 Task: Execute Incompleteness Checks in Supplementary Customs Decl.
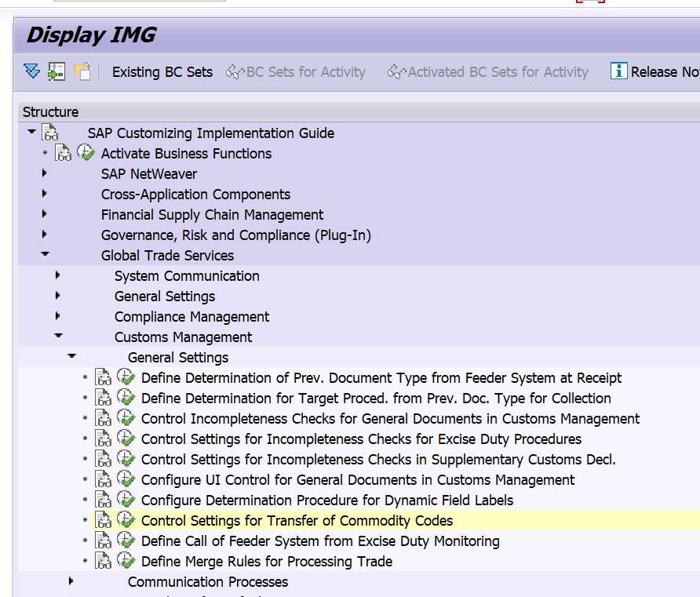pos(126,459)
